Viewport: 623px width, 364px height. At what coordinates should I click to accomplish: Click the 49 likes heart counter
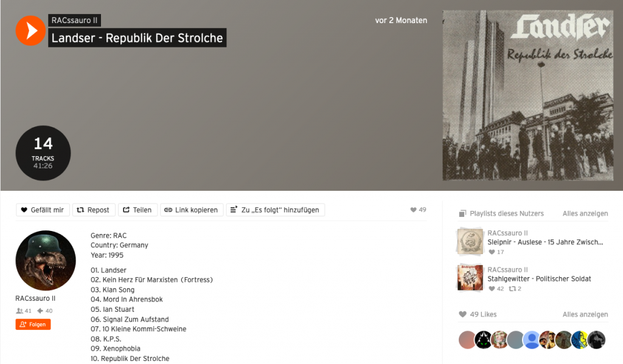(418, 210)
